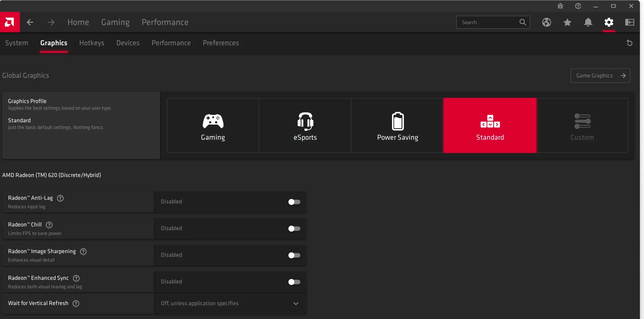Click the reset to defaults icon
Viewport: 644px width, 319px height.
pos(629,43)
